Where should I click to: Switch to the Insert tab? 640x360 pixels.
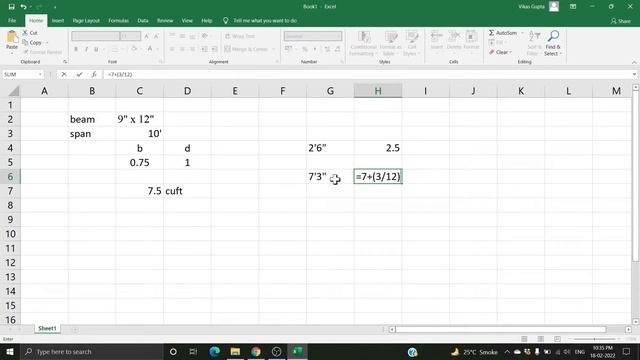coord(58,20)
